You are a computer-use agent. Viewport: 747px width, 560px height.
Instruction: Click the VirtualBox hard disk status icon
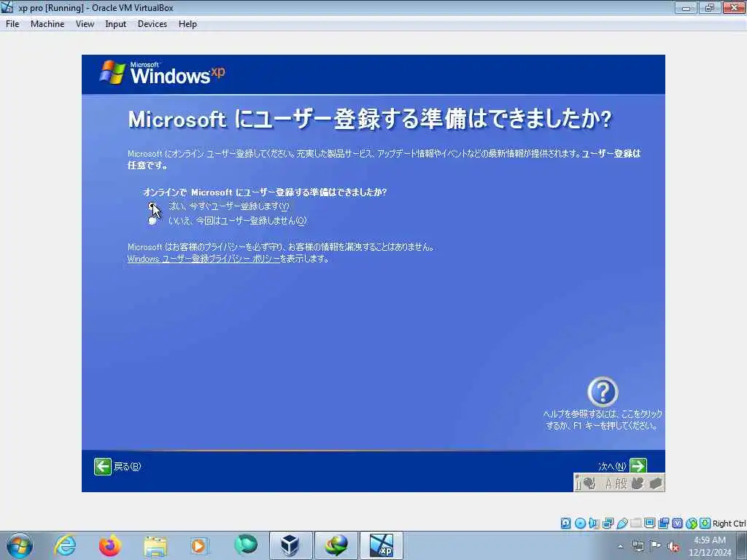click(565, 524)
